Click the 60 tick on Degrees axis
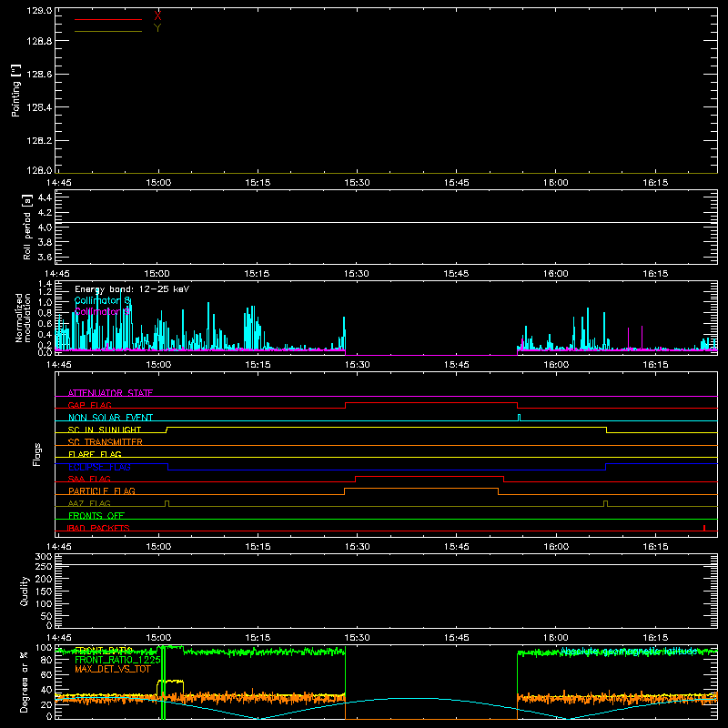This screenshot has width=728, height=728. (x=46, y=675)
